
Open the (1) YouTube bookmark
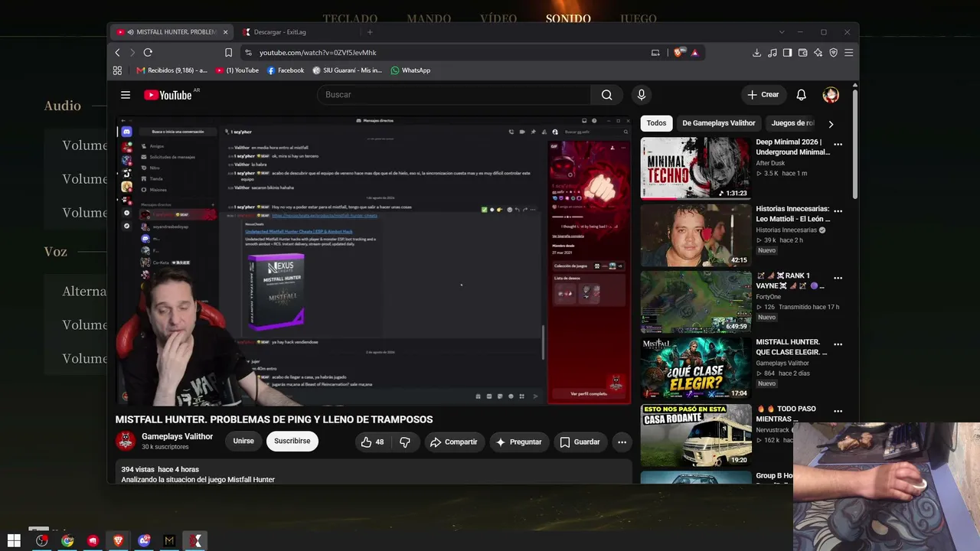coord(237,70)
